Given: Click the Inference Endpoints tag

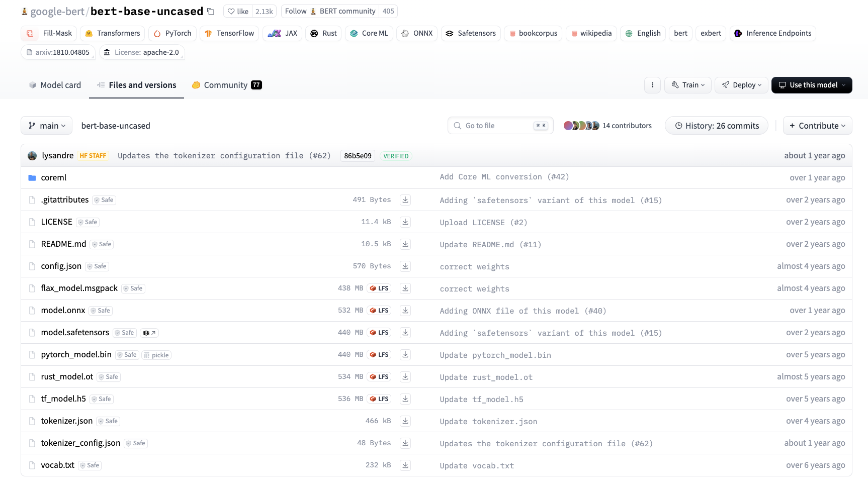Looking at the screenshot, I should (x=772, y=33).
